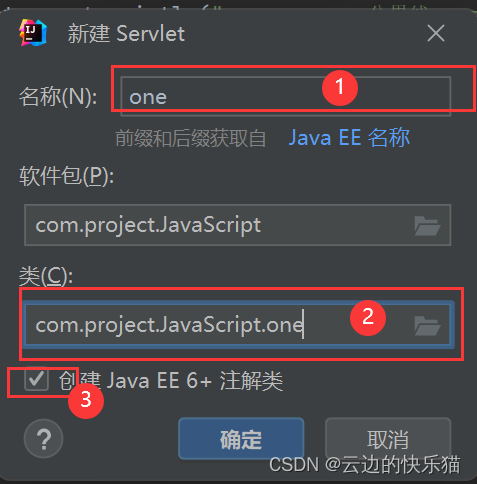Open the Java EE 名称 link

349,137
